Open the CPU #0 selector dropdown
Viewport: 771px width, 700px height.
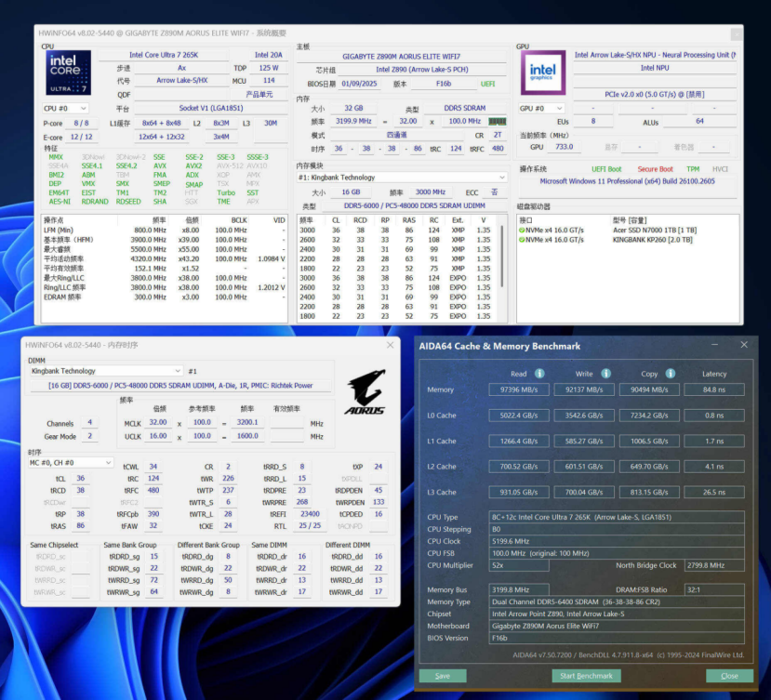click(65, 108)
